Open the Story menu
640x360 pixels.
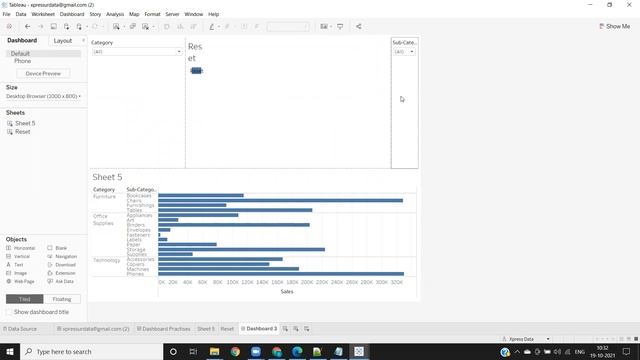pyautogui.click(x=95, y=14)
